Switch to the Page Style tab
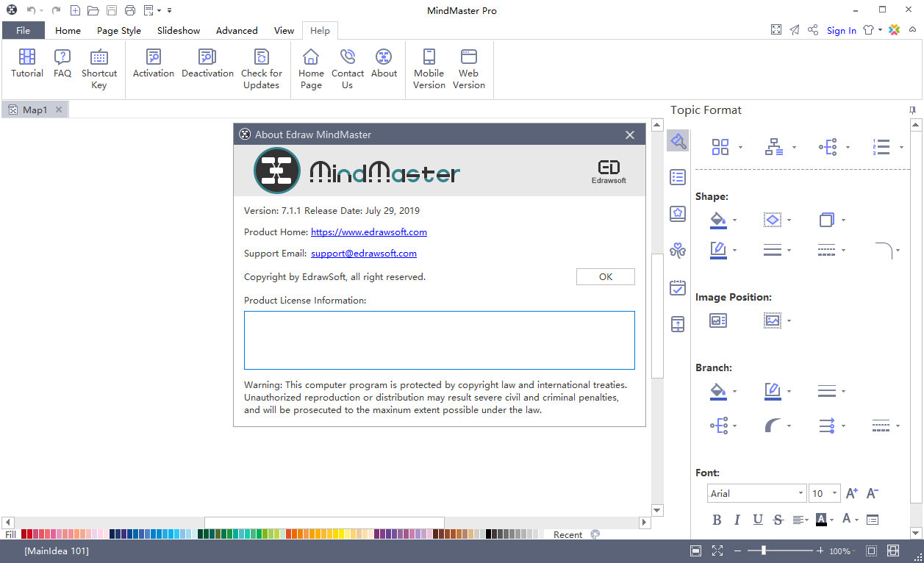Image resolution: width=924 pixels, height=563 pixels. pyautogui.click(x=119, y=30)
